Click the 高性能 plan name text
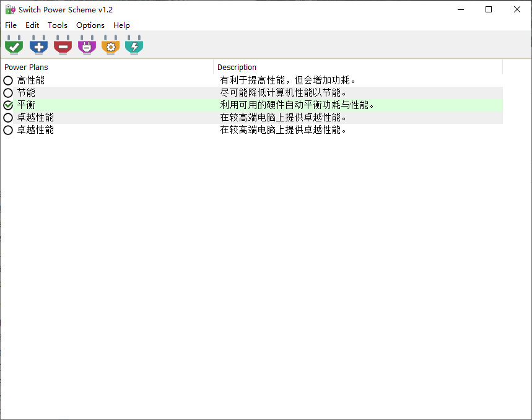 (x=31, y=81)
